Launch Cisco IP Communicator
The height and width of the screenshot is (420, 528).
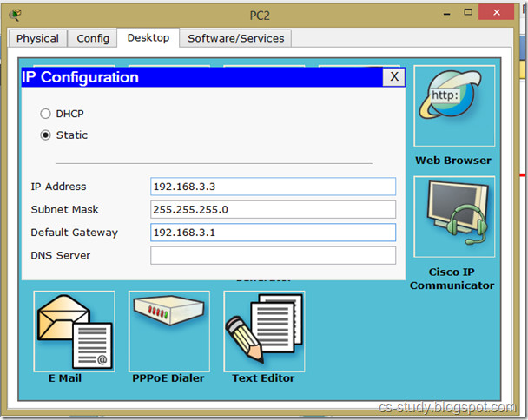(454, 217)
